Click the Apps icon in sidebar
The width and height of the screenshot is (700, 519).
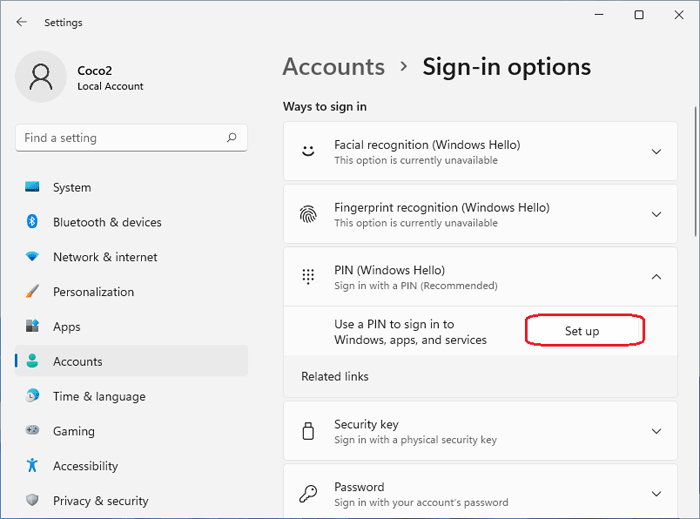click(32, 326)
